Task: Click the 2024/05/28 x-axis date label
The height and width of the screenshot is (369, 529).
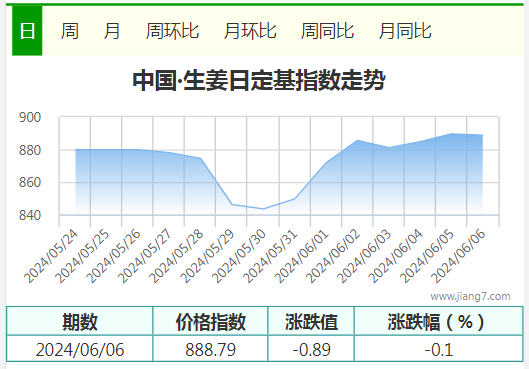Action: pos(176,256)
